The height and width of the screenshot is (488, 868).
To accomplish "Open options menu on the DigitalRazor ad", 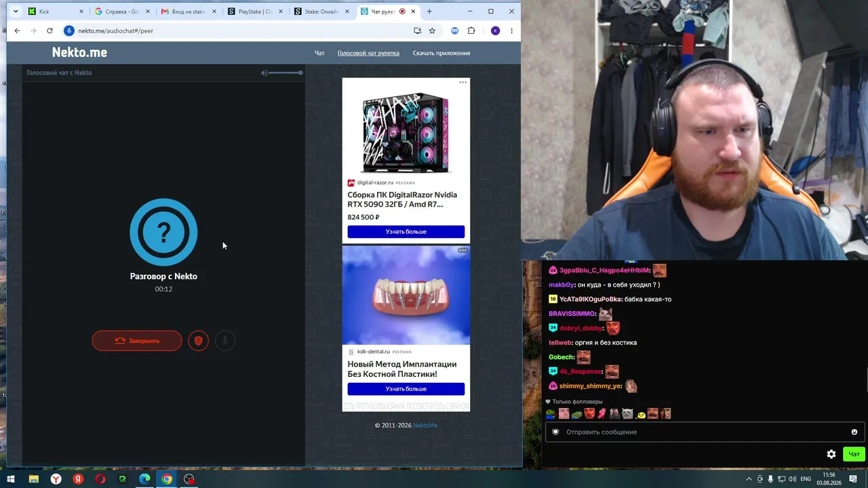I will point(462,82).
